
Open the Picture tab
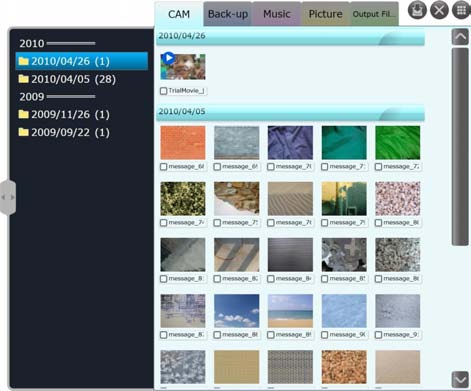pos(325,14)
